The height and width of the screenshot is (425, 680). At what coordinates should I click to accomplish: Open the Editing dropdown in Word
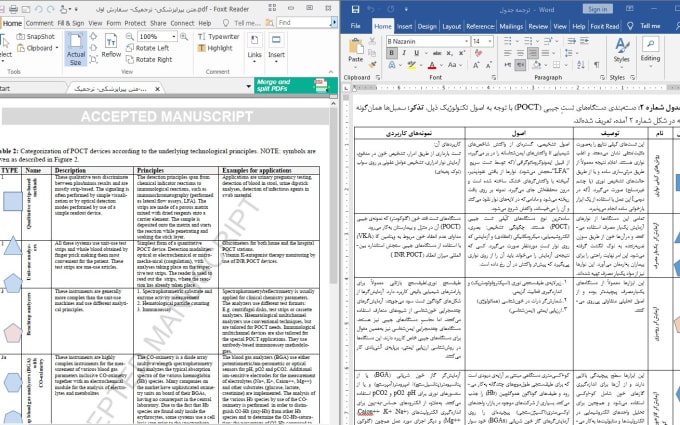coord(651,53)
